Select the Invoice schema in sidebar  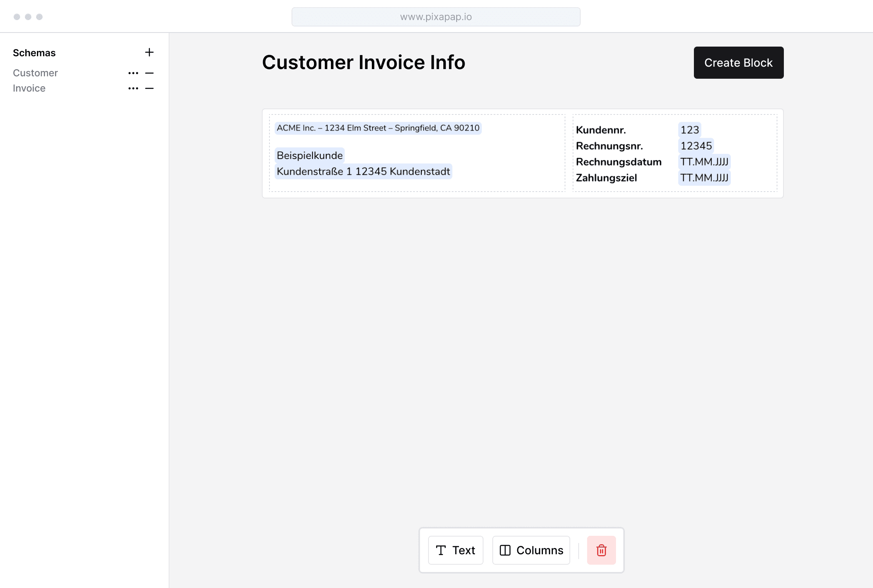[29, 88]
